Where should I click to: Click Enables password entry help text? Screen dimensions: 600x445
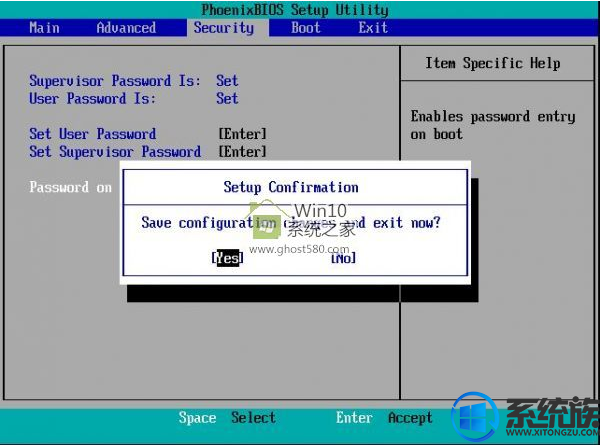tap(493, 125)
